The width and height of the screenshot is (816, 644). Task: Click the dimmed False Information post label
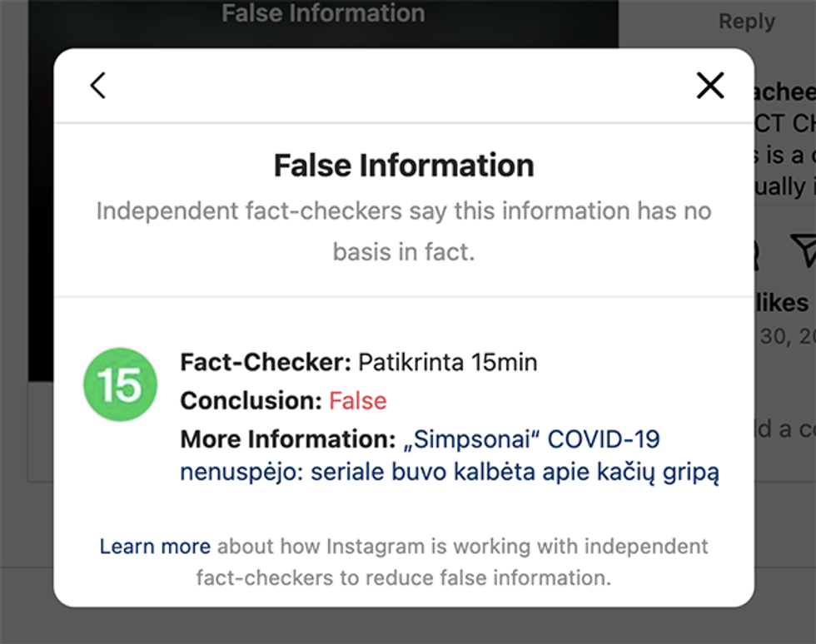click(323, 13)
